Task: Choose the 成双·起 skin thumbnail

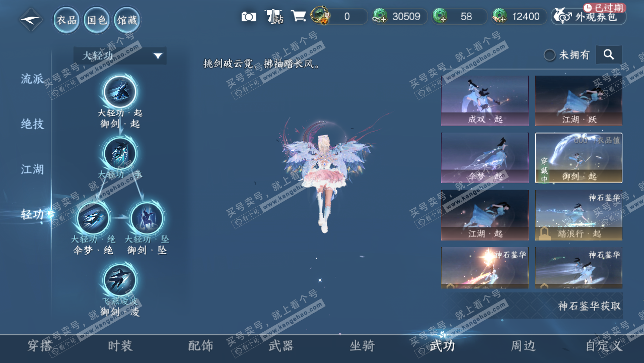Action: point(485,101)
